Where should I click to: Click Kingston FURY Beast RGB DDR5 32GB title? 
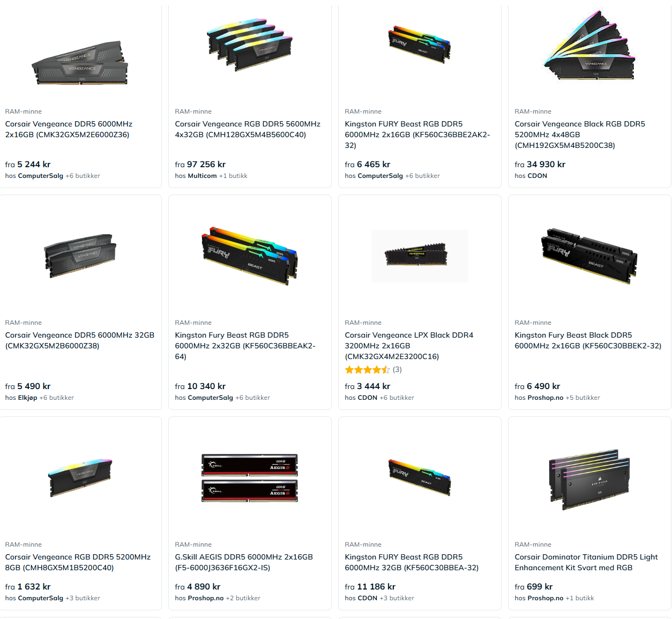point(412,562)
